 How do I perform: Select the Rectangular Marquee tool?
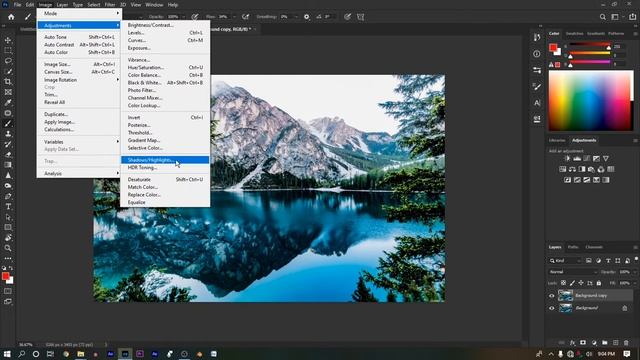[x=8, y=50]
